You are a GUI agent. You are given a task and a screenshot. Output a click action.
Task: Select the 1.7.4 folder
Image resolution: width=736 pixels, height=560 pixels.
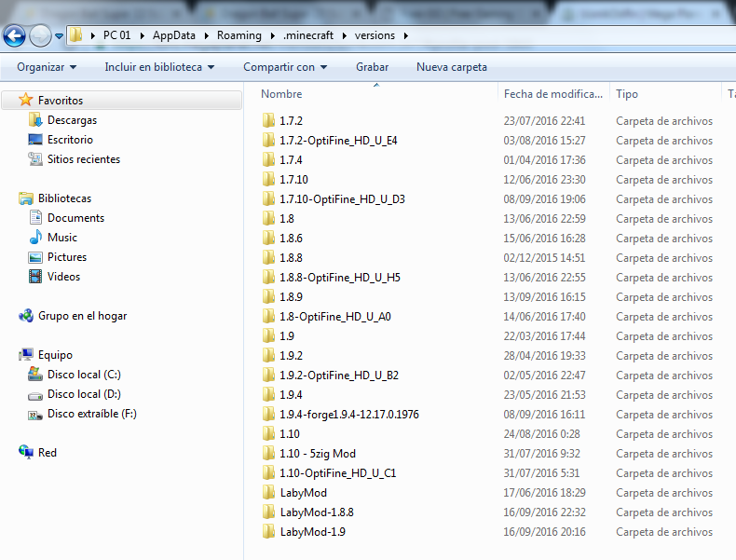point(291,160)
